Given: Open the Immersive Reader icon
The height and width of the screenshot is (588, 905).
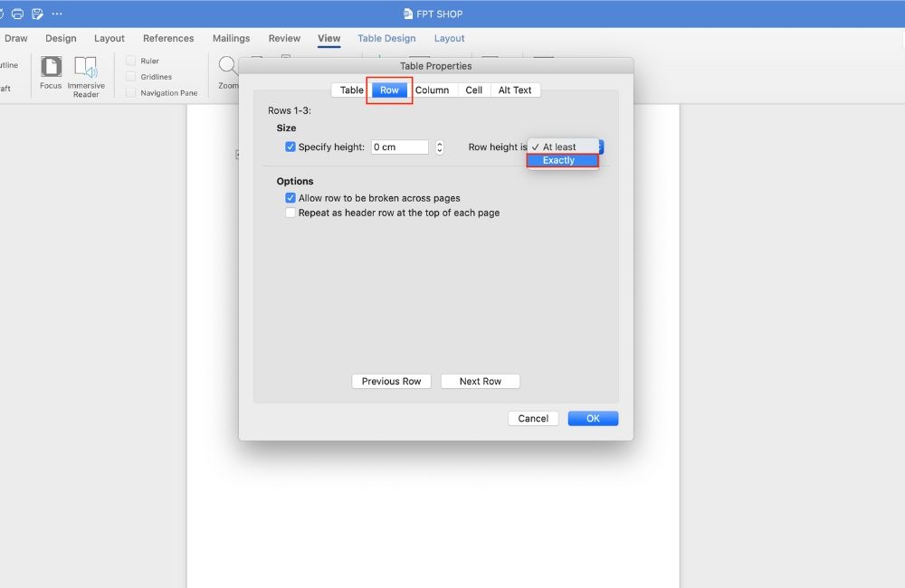Looking at the screenshot, I should coord(86,67).
